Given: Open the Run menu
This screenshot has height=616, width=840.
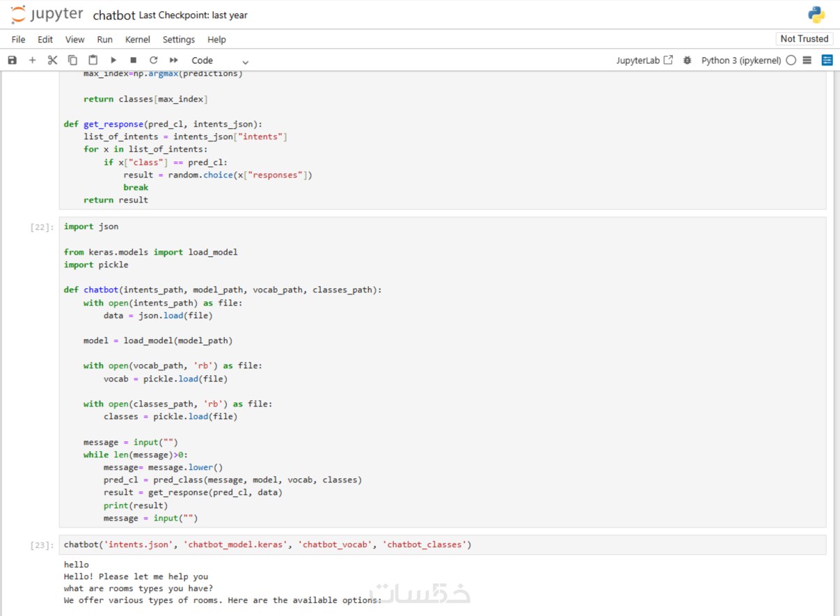Looking at the screenshot, I should pyautogui.click(x=104, y=40).
